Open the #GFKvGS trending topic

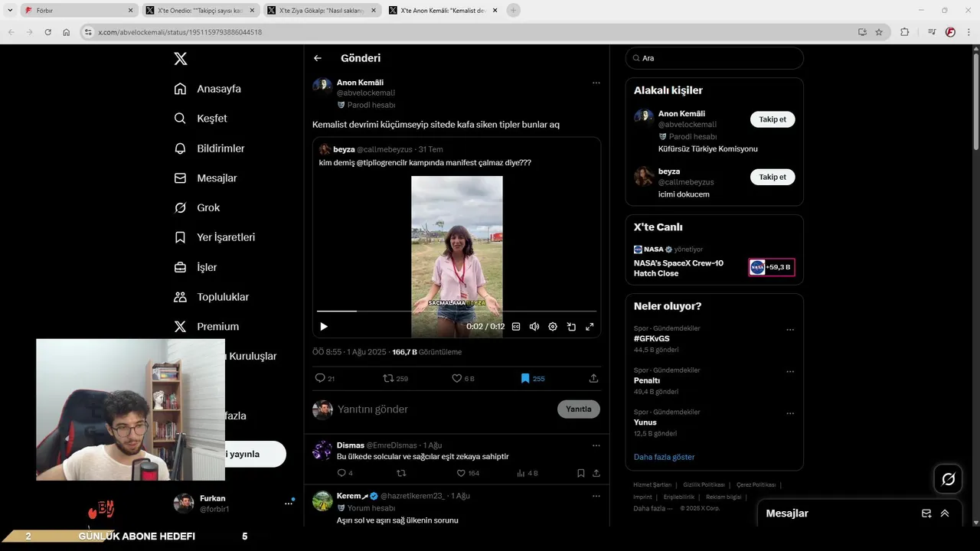[x=652, y=338]
